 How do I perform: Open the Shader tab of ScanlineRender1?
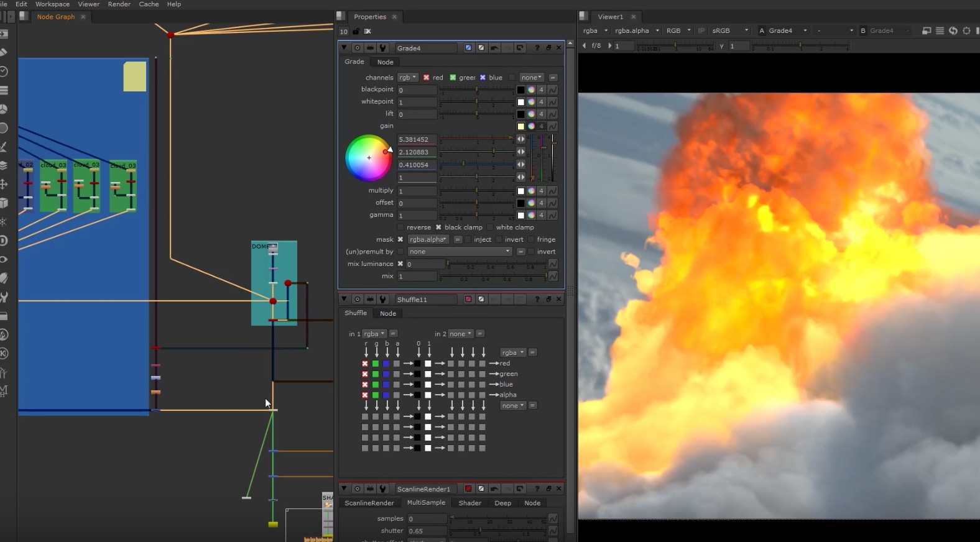(469, 503)
